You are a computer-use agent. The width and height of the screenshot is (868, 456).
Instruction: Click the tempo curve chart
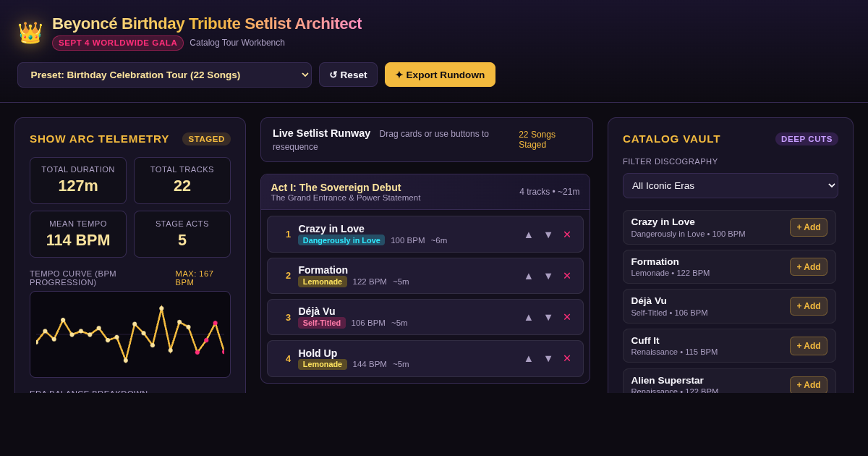(x=130, y=334)
